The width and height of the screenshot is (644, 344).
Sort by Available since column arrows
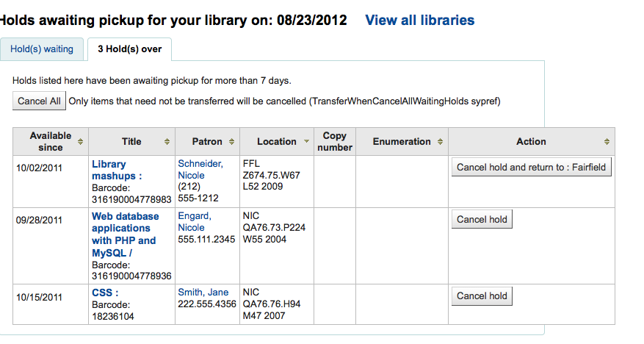(80, 142)
